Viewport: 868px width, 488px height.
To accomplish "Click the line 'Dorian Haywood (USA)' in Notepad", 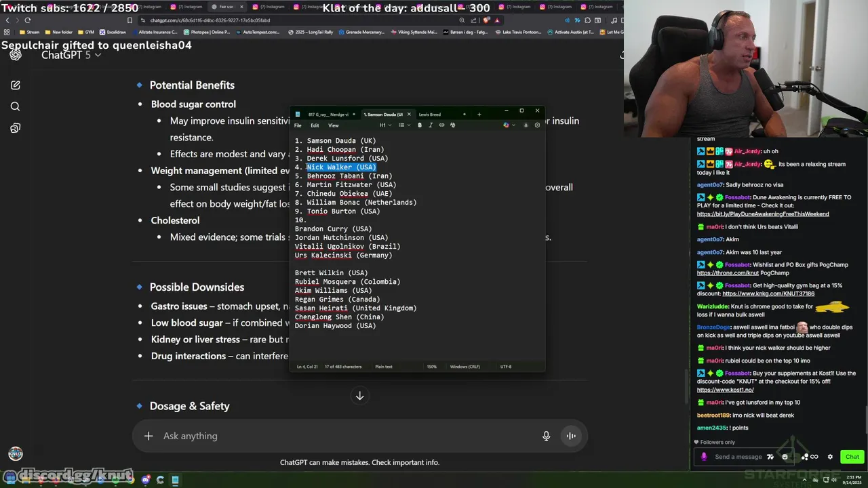I will [x=335, y=326].
